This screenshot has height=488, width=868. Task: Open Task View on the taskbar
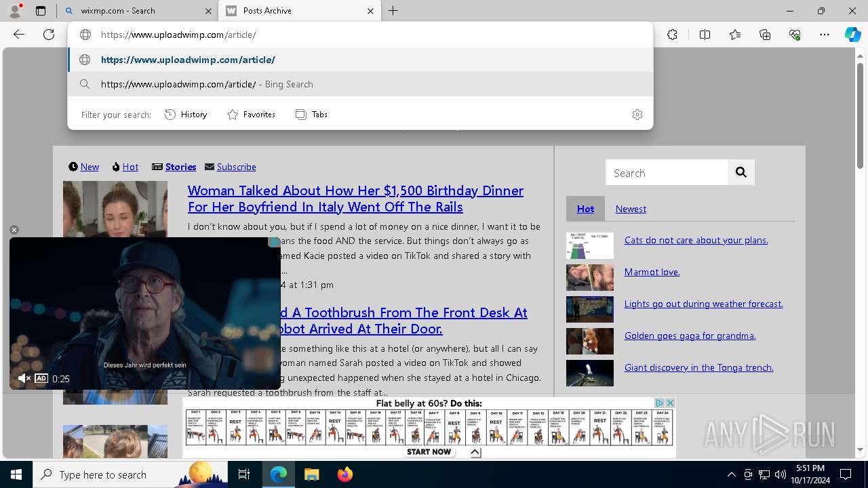(244, 474)
